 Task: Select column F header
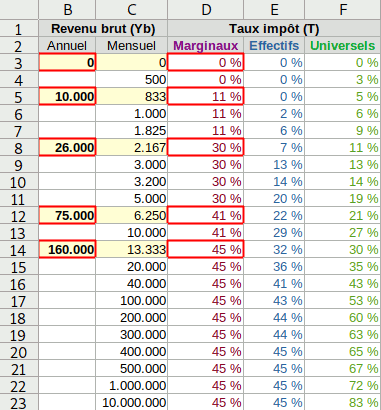(343, 10)
